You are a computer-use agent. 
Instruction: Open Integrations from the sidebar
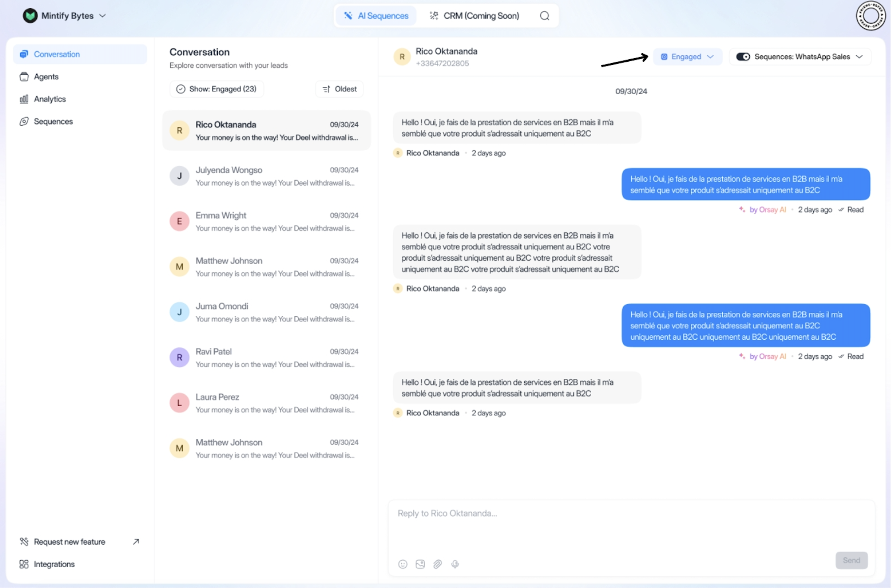pos(54,564)
